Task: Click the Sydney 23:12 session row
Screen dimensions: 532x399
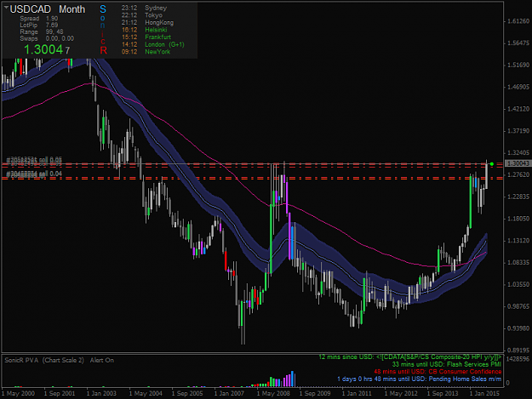Action: click(144, 8)
